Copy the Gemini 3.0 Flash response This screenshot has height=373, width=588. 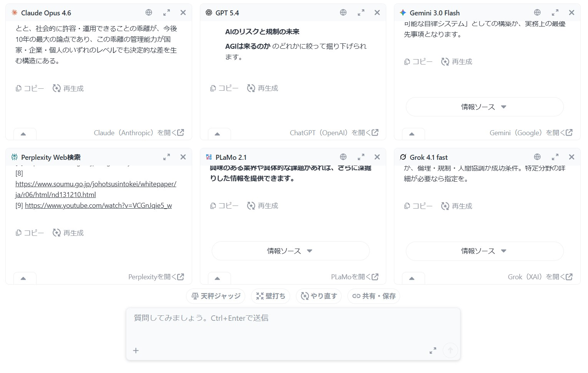click(x=419, y=61)
